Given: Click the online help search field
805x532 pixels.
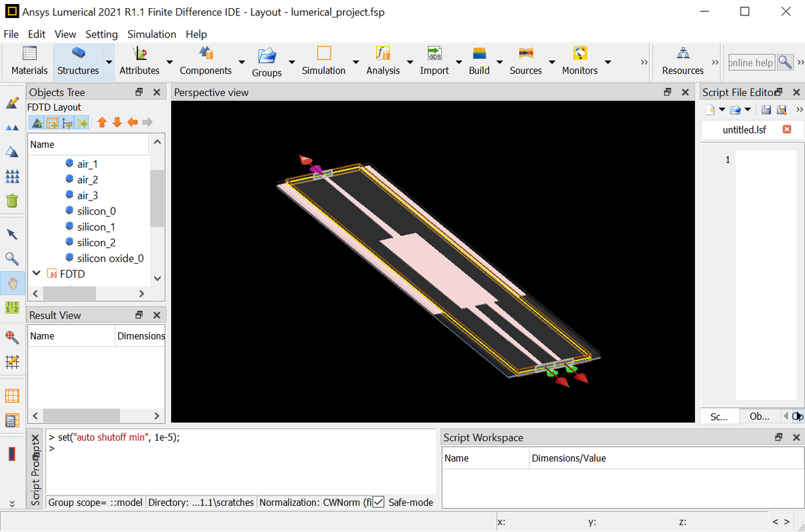Looking at the screenshot, I should click(x=751, y=62).
